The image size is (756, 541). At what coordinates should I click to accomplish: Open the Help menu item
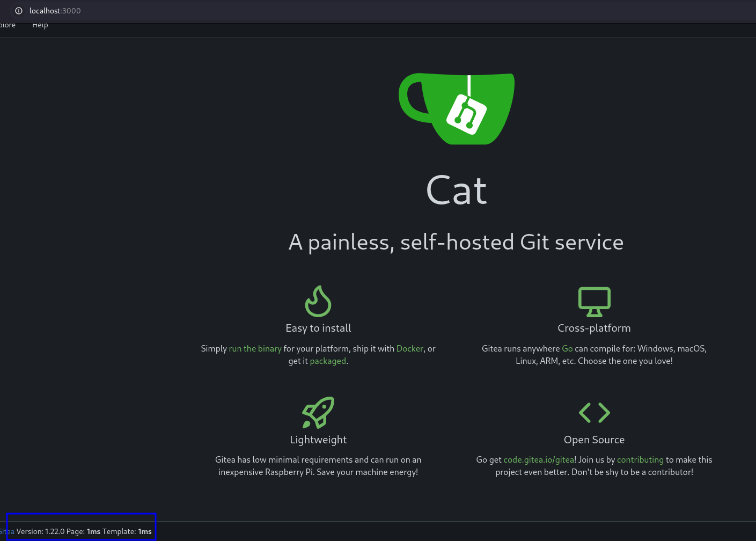(40, 25)
